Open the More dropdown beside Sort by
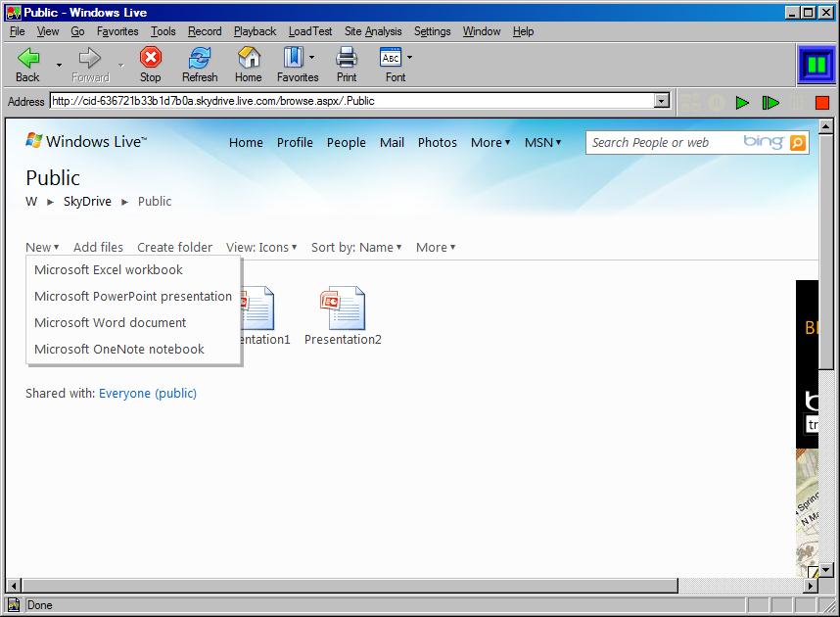Viewport: 840px width, 617px height. click(x=436, y=247)
